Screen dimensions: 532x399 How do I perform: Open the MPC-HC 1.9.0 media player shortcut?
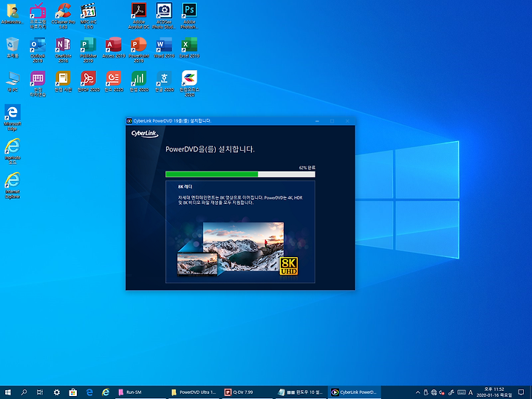[88, 16]
